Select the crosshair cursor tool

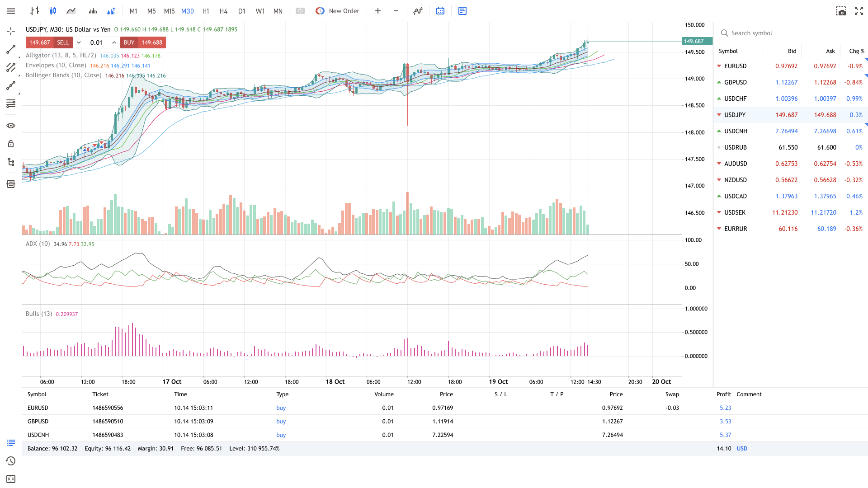(x=11, y=31)
